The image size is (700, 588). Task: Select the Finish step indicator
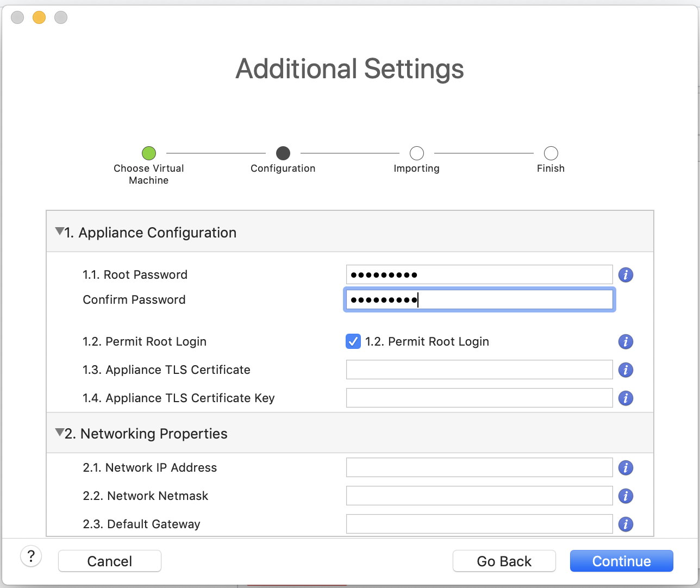(x=551, y=153)
